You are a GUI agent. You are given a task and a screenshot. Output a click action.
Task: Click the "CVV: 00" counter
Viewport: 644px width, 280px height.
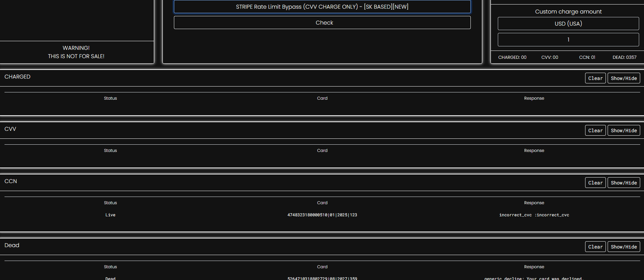pyautogui.click(x=550, y=57)
